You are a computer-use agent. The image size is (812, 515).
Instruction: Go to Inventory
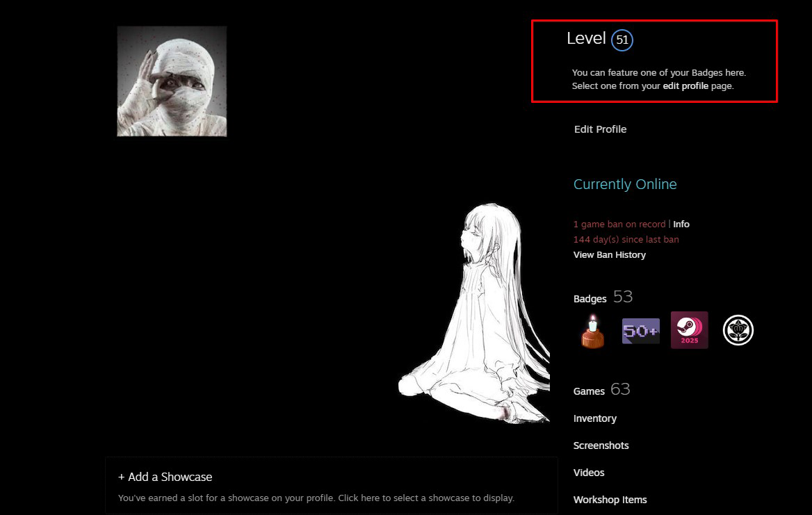tap(594, 418)
